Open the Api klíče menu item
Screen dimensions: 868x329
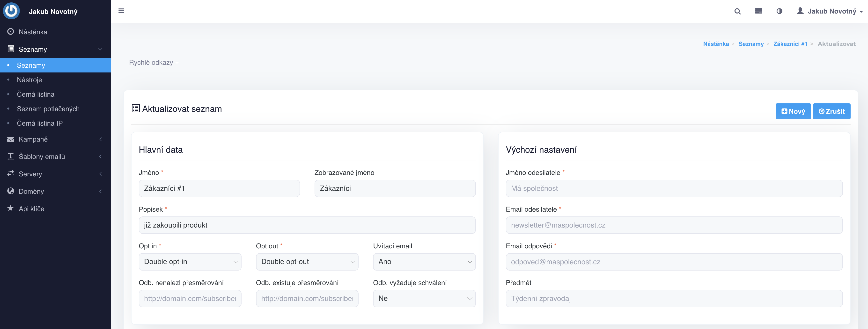click(56, 209)
